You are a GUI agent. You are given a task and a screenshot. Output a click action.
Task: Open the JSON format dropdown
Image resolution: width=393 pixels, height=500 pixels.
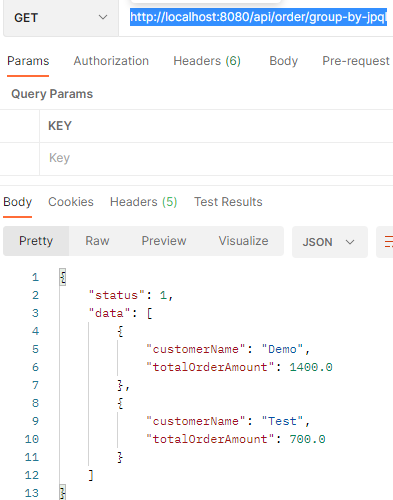point(330,242)
